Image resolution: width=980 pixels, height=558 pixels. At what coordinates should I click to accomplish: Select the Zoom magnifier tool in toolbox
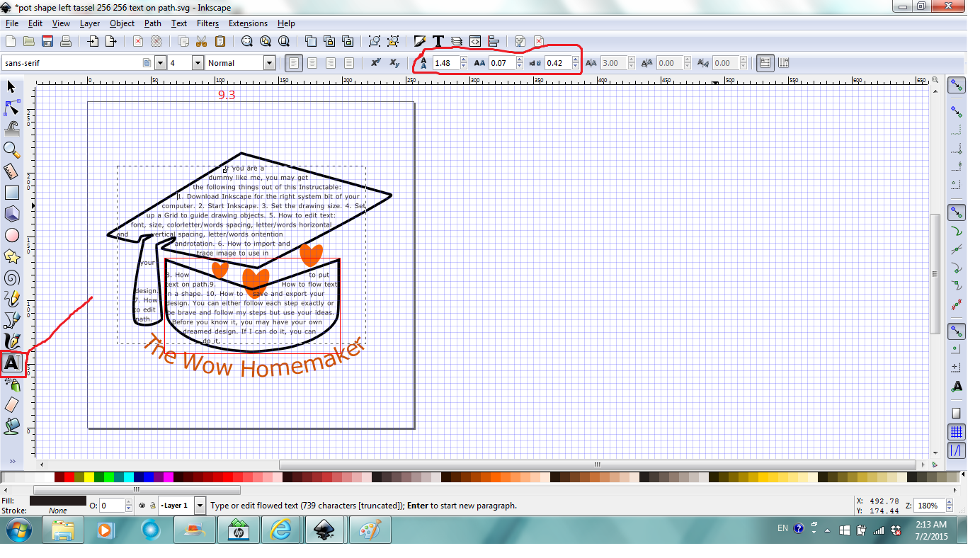click(x=11, y=149)
